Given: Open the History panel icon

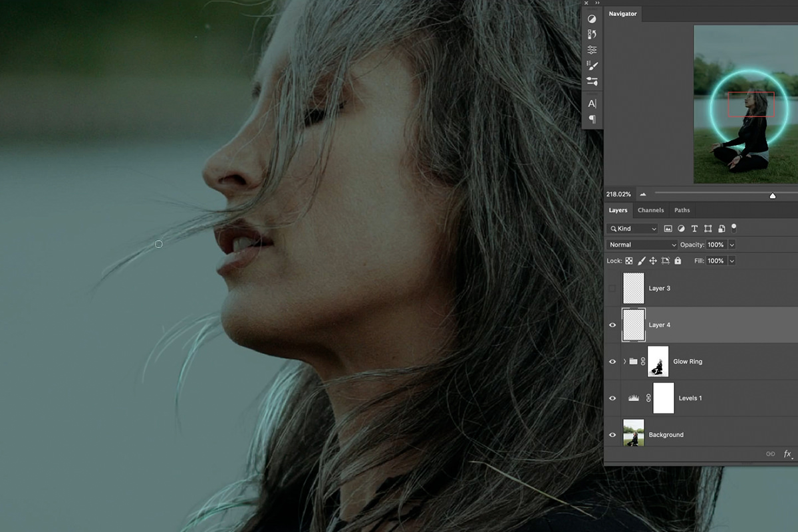Looking at the screenshot, I should pyautogui.click(x=592, y=34).
